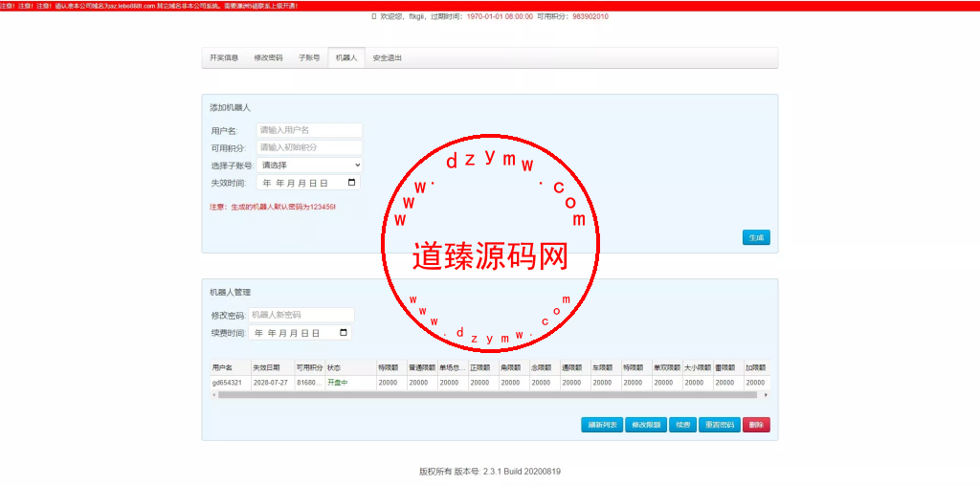Click the 失效时间 date field
Image resolution: width=980 pixels, height=486 pixels.
coord(308,183)
